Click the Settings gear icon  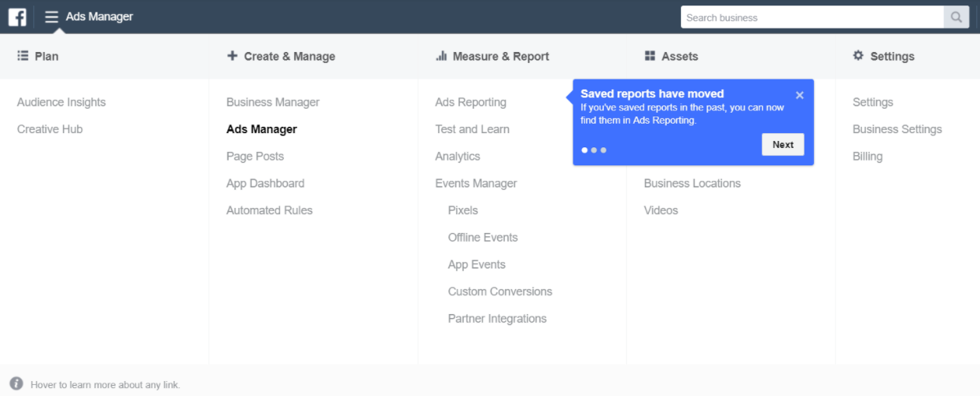(x=858, y=56)
